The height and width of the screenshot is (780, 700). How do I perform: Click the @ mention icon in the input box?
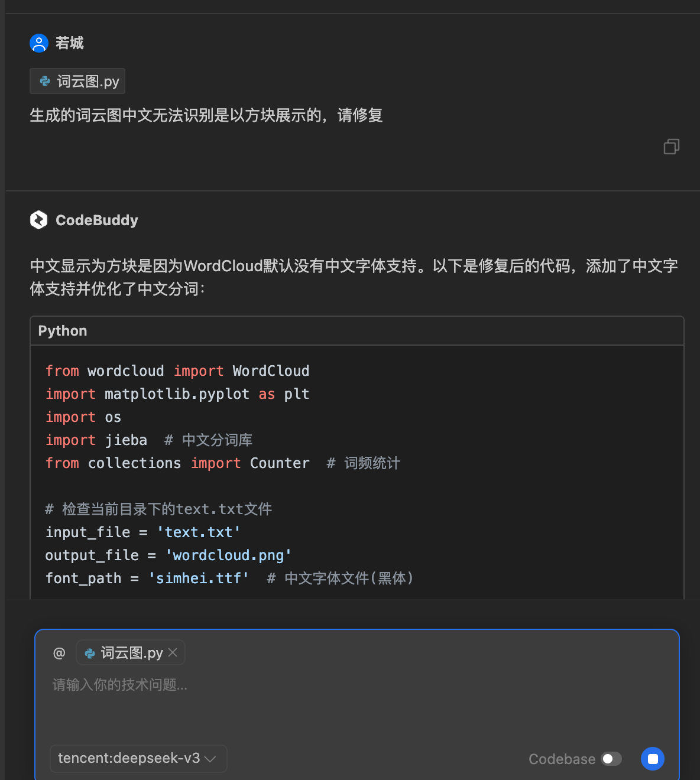[x=59, y=652]
